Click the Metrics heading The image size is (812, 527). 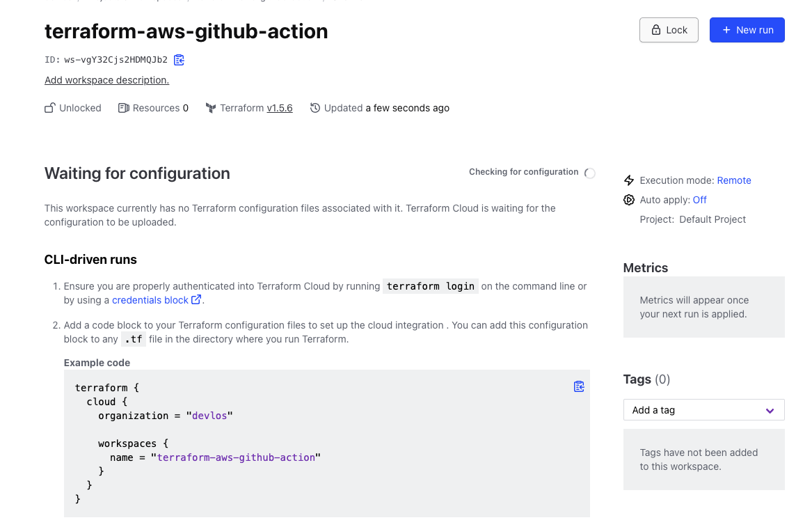point(645,268)
